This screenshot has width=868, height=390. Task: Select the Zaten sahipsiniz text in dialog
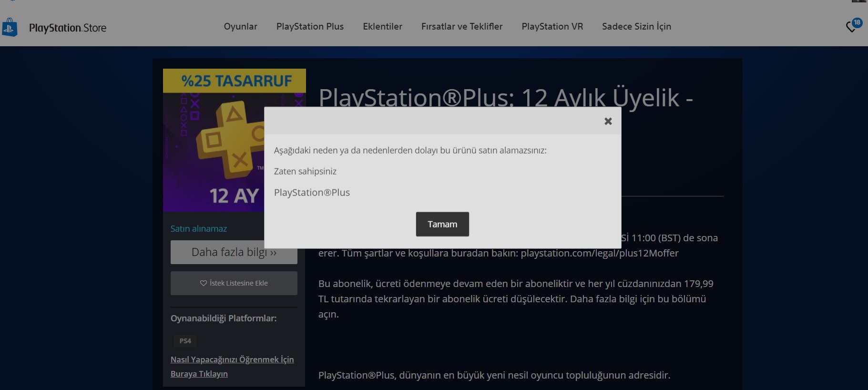click(x=305, y=171)
